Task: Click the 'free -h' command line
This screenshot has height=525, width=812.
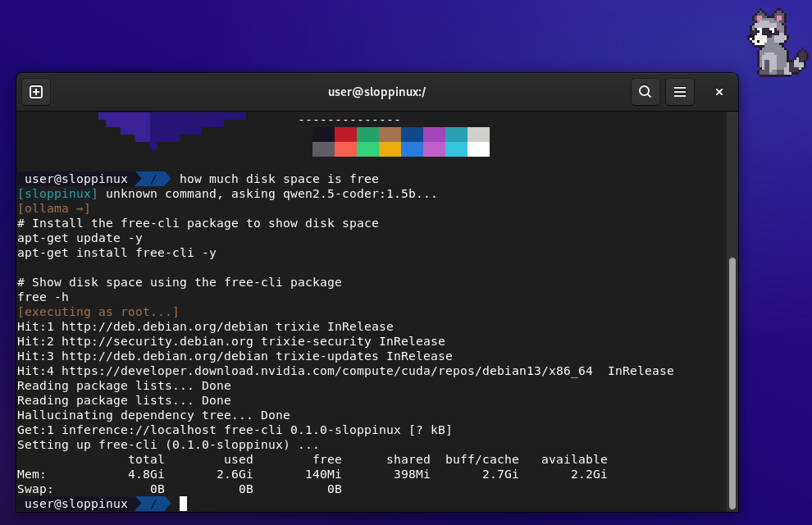Action: point(43,297)
